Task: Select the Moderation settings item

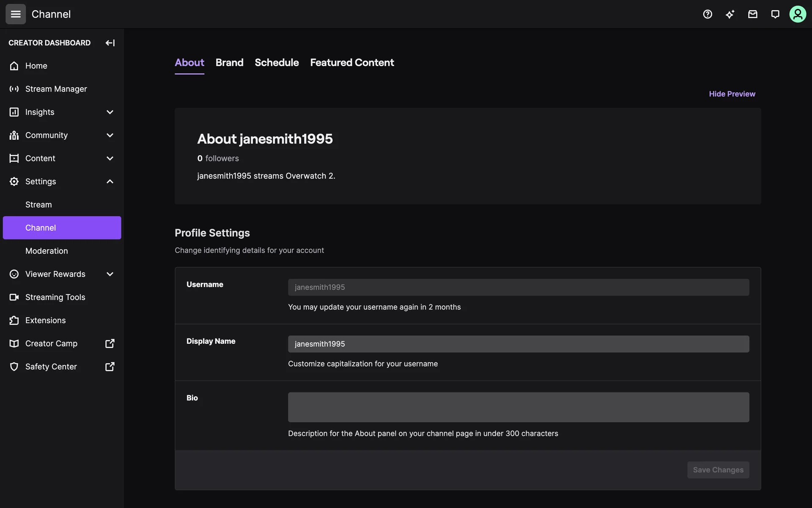Action: 47,251
